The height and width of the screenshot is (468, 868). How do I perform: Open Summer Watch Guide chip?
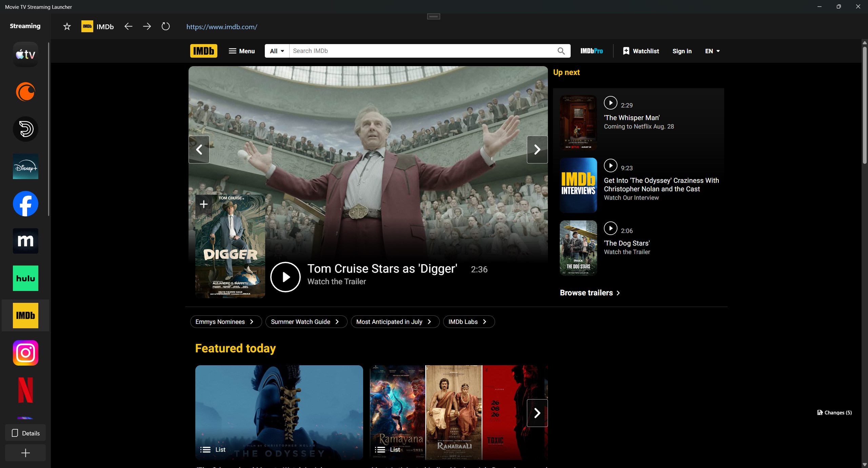(306, 321)
